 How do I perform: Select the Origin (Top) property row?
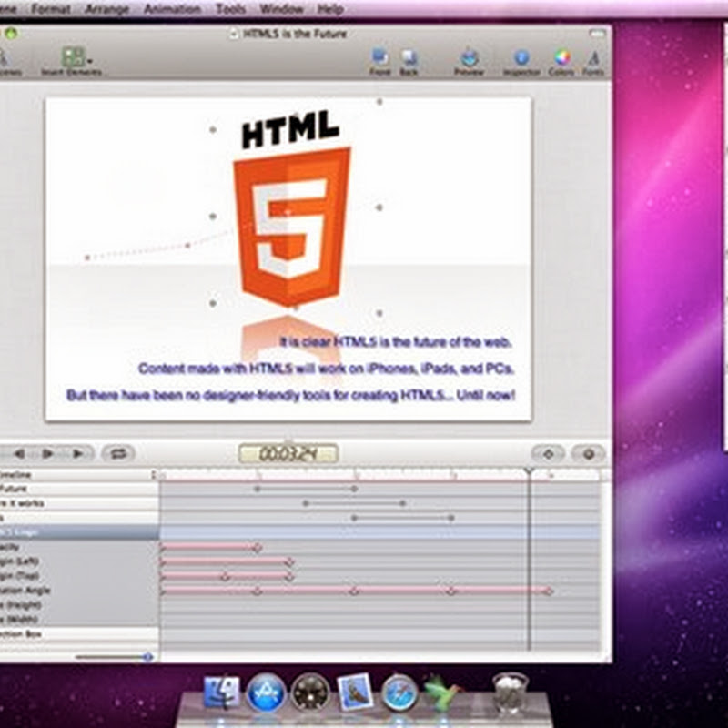click(79, 576)
